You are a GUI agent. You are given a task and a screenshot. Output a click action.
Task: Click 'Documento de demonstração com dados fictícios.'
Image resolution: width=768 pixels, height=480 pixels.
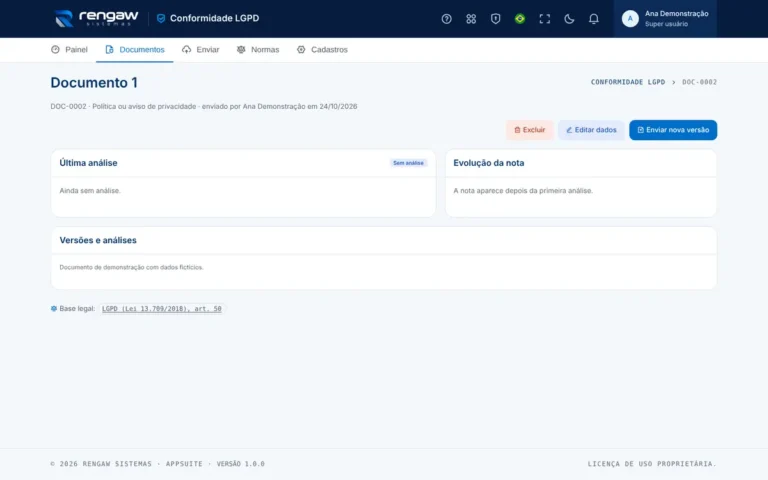coord(131,267)
